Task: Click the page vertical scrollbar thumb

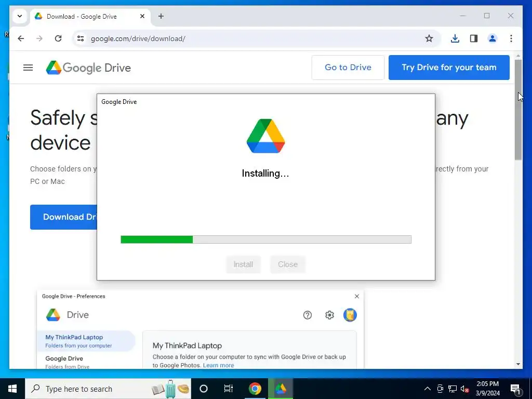Action: (518, 110)
